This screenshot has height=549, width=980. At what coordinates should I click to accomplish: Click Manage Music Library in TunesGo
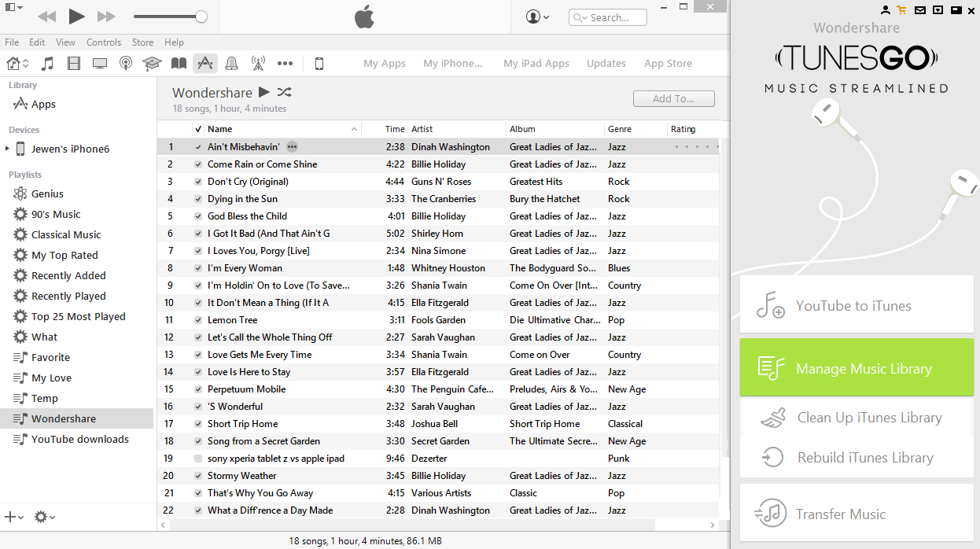click(857, 368)
